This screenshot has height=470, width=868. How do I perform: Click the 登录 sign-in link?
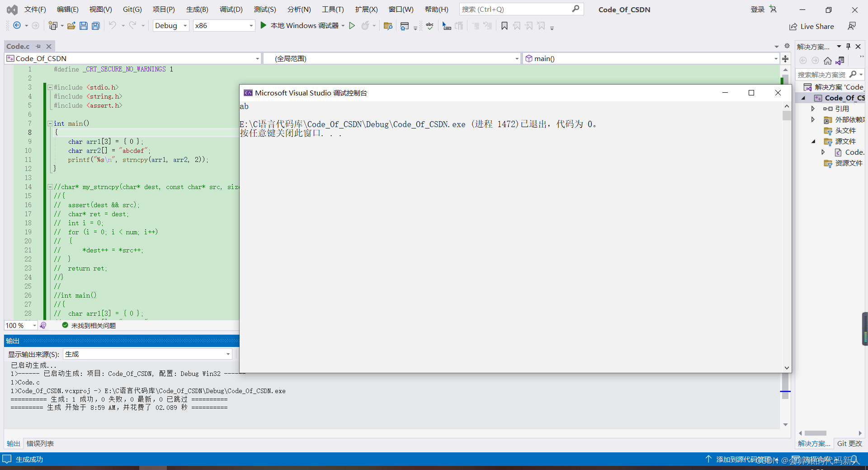pyautogui.click(x=758, y=9)
